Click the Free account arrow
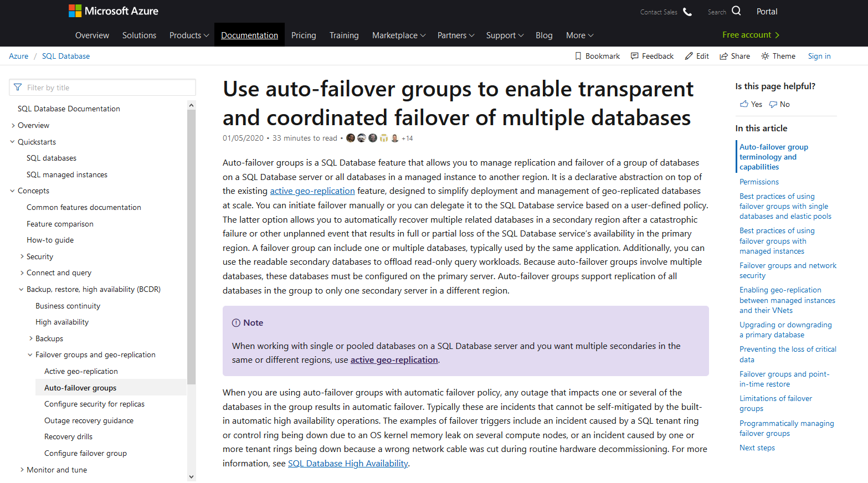868x483 pixels. click(777, 35)
